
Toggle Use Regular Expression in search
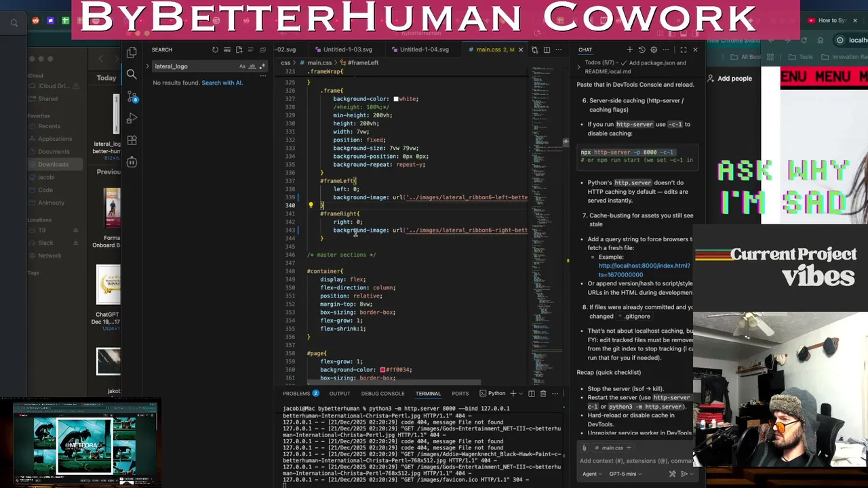click(x=261, y=66)
